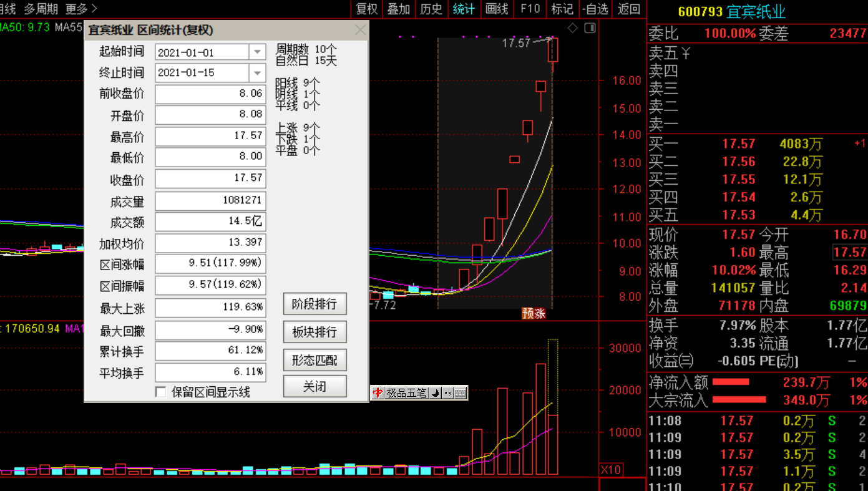868x491 pixels.
Task: Click the 加权均价 field showing 13.397
Action: [x=210, y=243]
